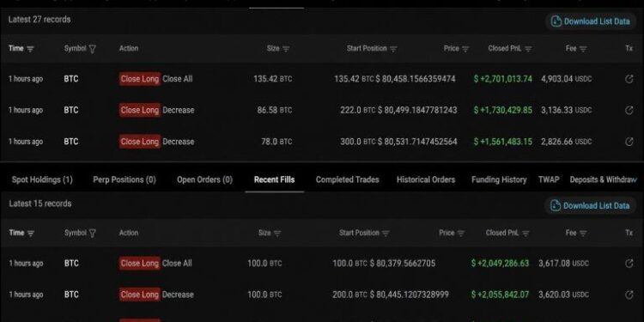Sort by Time in upper table
Screen dimensions: 644x322
(30, 49)
